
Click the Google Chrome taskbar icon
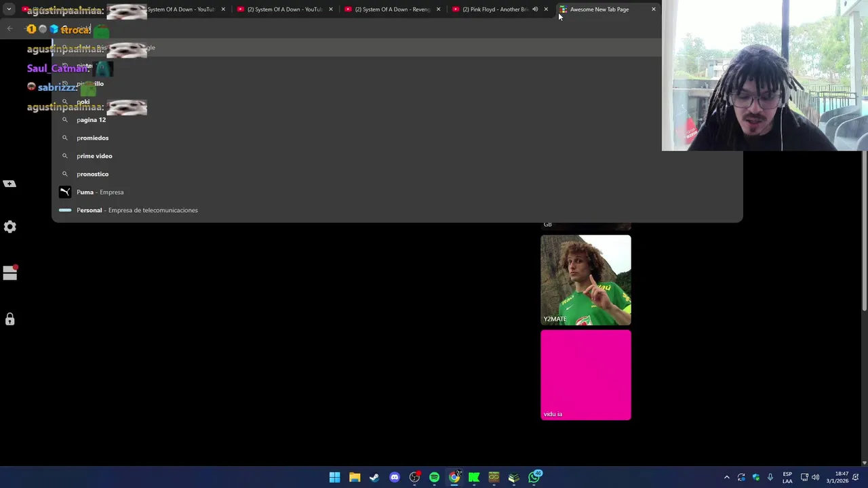pos(454,477)
